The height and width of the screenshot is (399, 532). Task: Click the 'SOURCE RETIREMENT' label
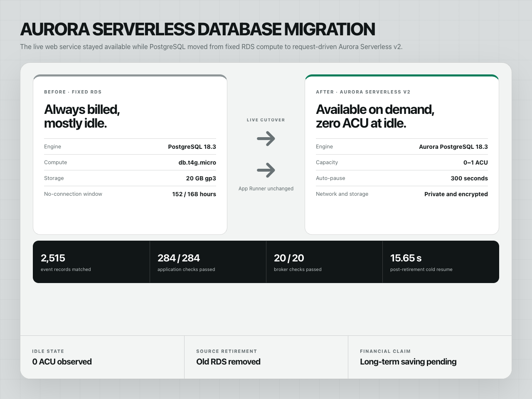click(227, 351)
